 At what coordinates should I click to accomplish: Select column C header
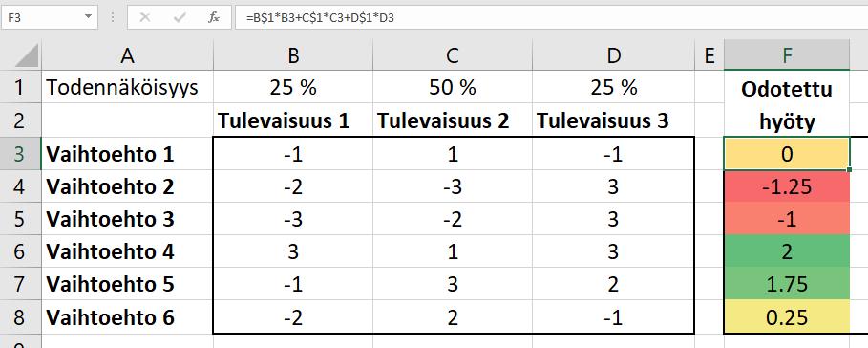point(453,55)
